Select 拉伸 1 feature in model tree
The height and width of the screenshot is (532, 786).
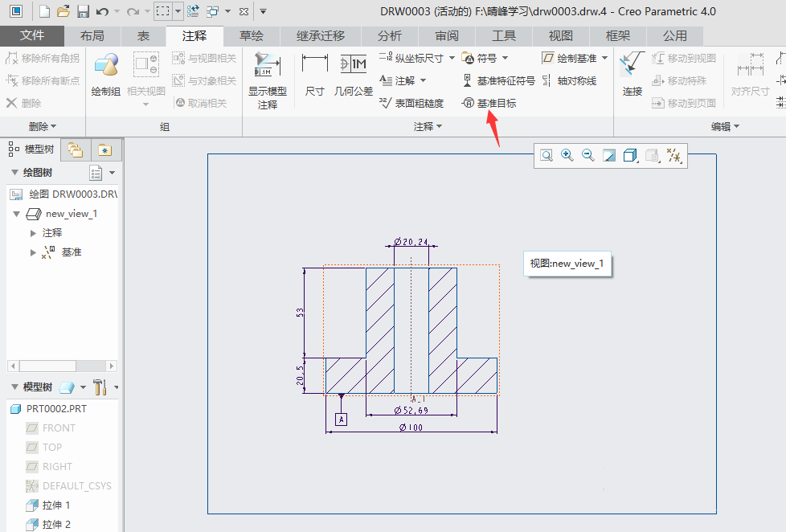(56, 505)
